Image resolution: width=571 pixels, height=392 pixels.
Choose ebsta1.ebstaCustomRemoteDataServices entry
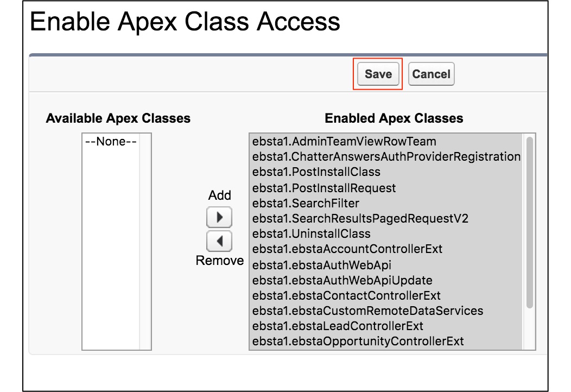(367, 311)
